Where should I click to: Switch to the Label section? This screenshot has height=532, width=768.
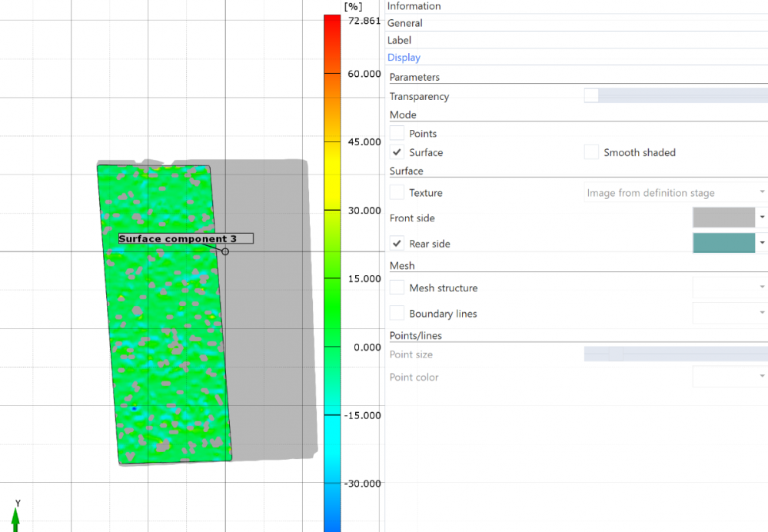pyautogui.click(x=399, y=40)
